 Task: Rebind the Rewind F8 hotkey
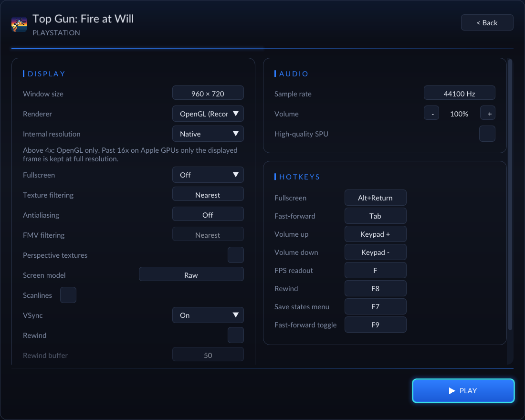[x=375, y=288]
